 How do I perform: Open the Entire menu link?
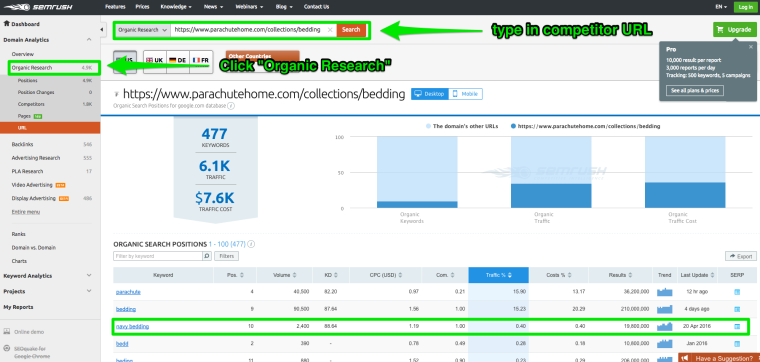coord(26,212)
